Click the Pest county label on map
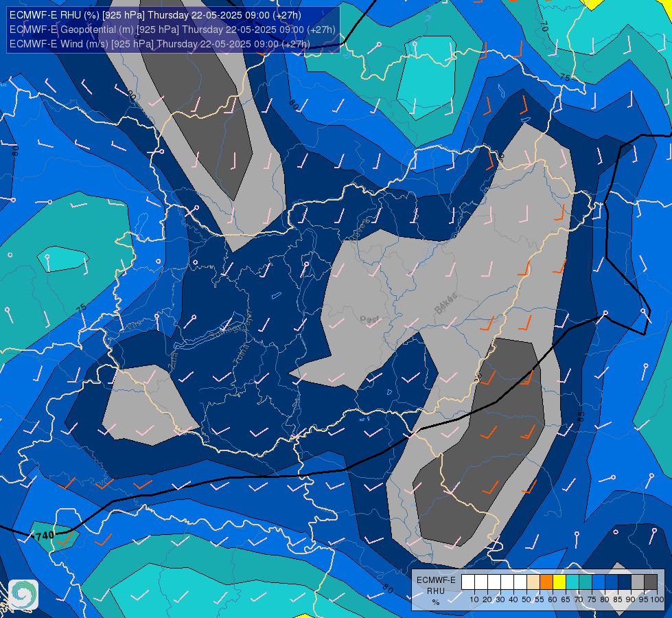 coord(369,319)
